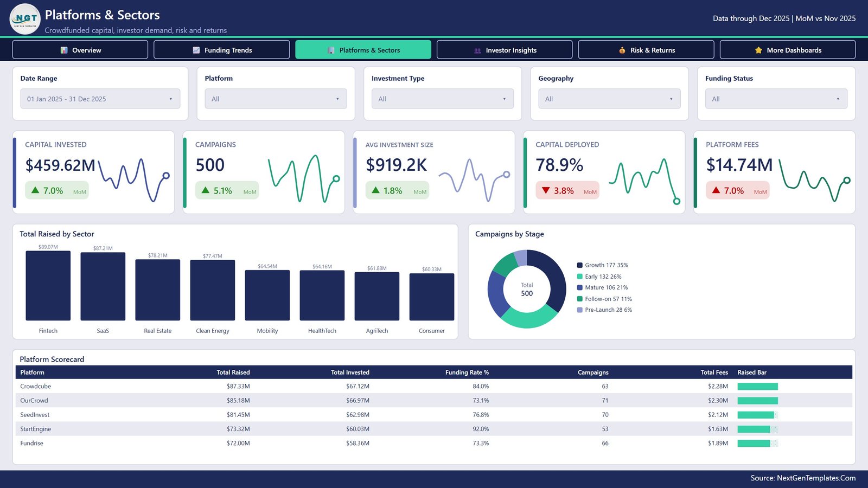
Task: Click the More Dashboards star icon
Action: click(x=758, y=50)
